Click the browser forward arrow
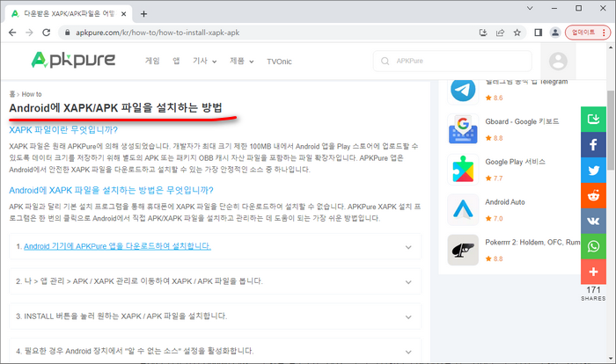Screen dimensions: 616x364 [x=29, y=33]
